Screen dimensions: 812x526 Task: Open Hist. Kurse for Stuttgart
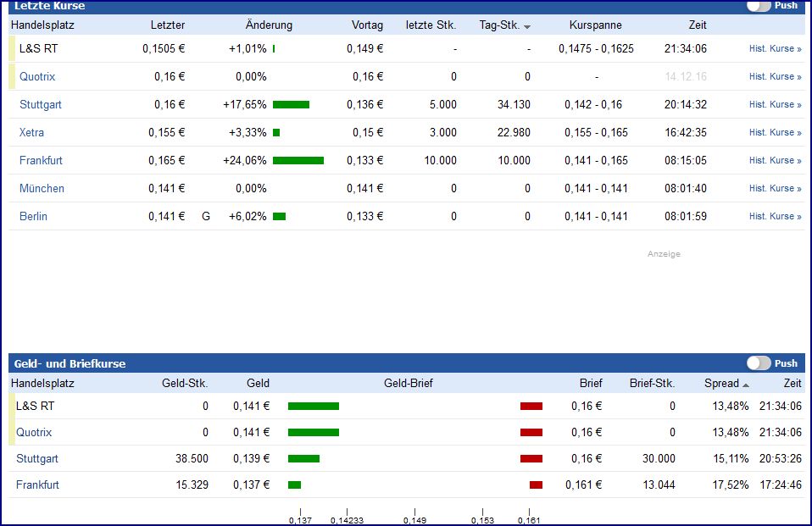point(775,105)
